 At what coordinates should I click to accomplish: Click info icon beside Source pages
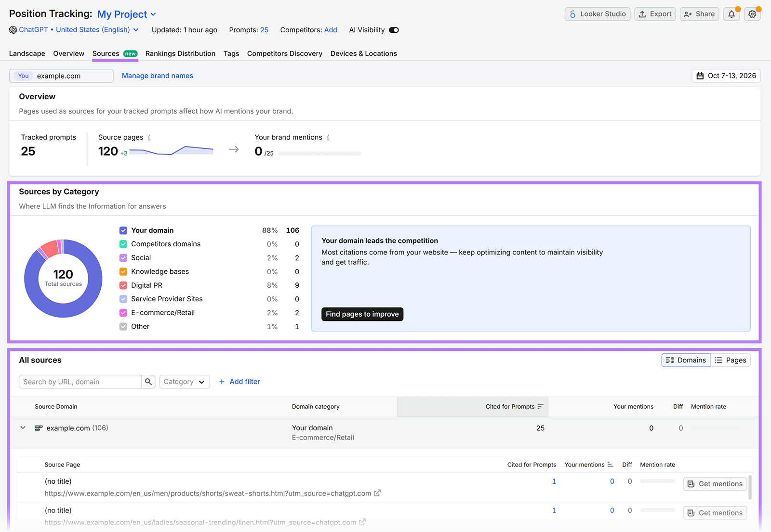point(149,137)
